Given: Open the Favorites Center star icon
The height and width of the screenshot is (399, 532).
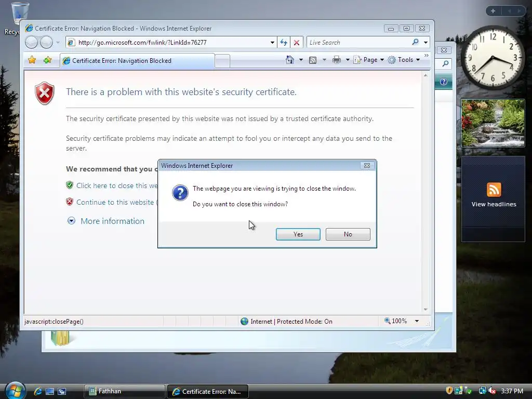Looking at the screenshot, I should coord(32,60).
